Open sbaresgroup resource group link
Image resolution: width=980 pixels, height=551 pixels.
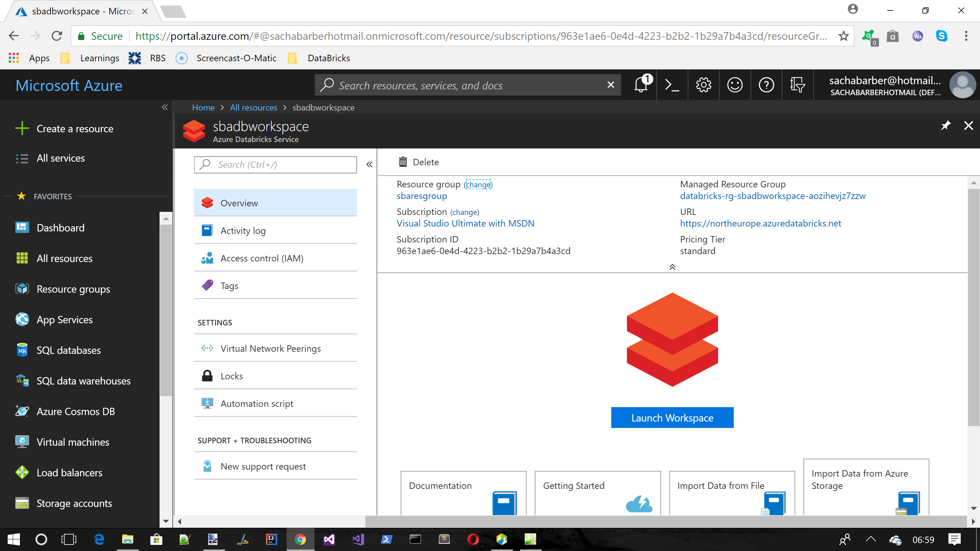pyautogui.click(x=421, y=196)
